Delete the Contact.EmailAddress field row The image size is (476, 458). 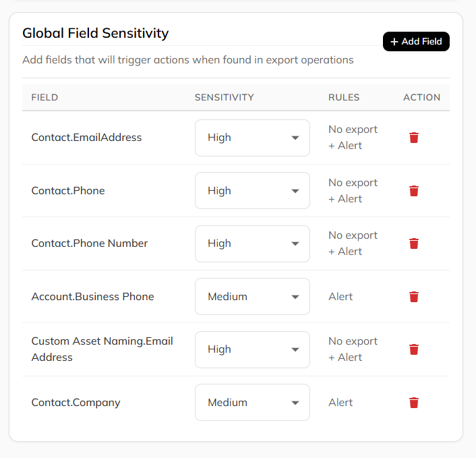pyautogui.click(x=414, y=138)
